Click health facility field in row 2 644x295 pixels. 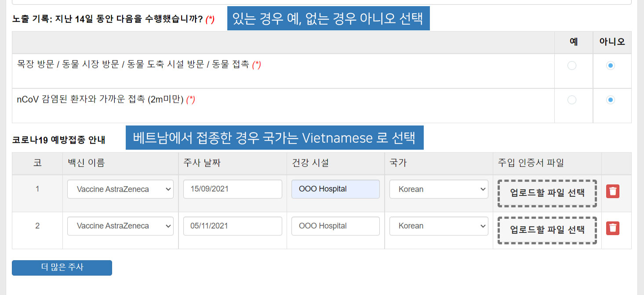335,226
